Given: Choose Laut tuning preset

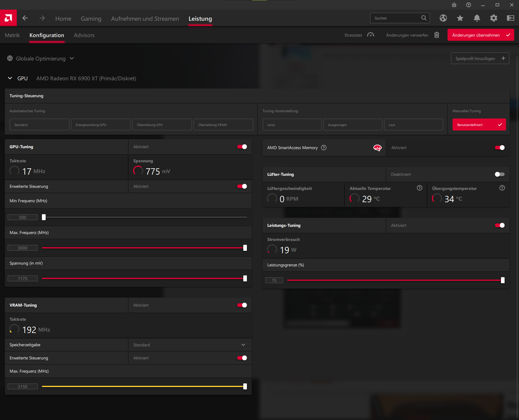Looking at the screenshot, I should (x=414, y=125).
